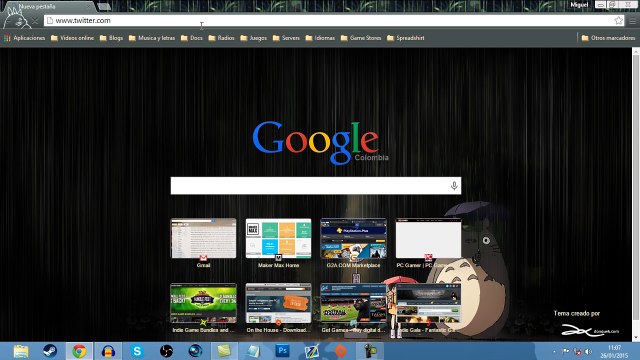
Task: Click the bookmark star in the address bar
Action: [618, 20]
